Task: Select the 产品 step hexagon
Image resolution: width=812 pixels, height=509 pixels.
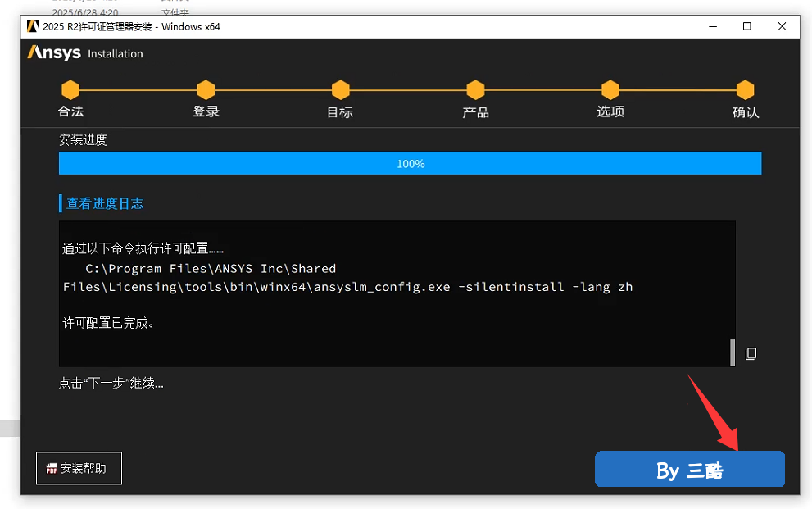Action: point(475,89)
